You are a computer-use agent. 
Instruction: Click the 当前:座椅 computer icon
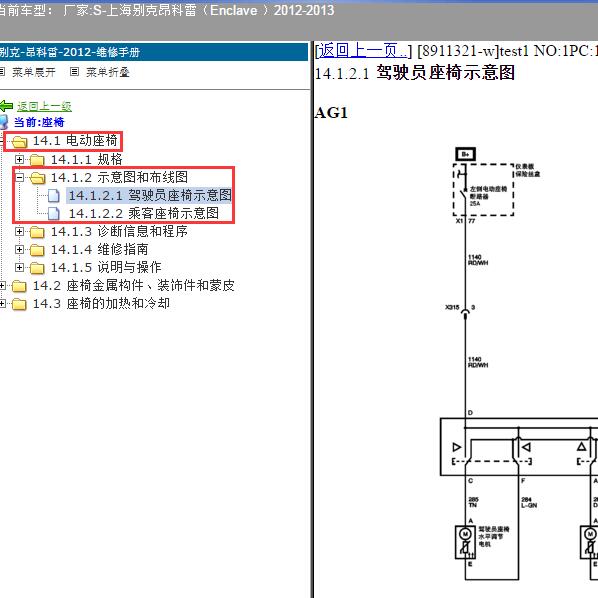[4, 122]
